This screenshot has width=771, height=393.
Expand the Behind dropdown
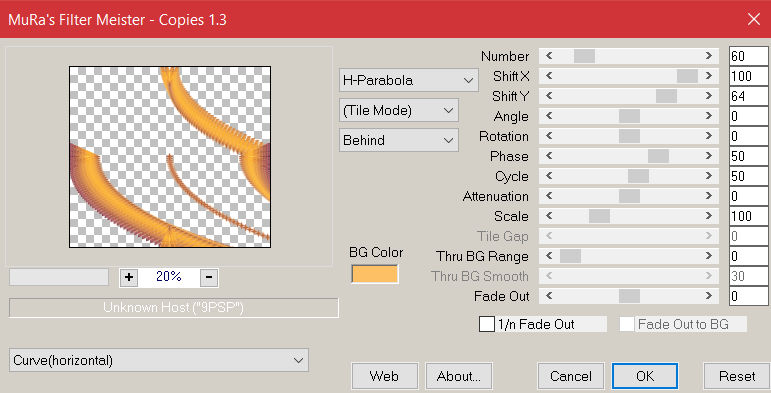(399, 140)
